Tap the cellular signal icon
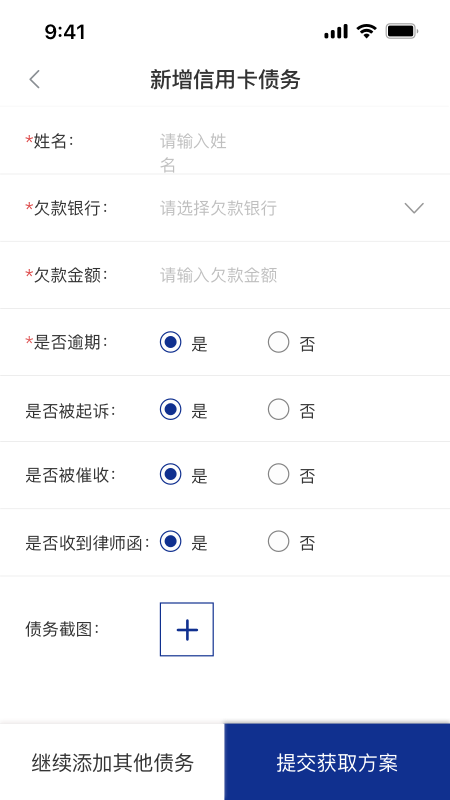 pyautogui.click(x=336, y=31)
